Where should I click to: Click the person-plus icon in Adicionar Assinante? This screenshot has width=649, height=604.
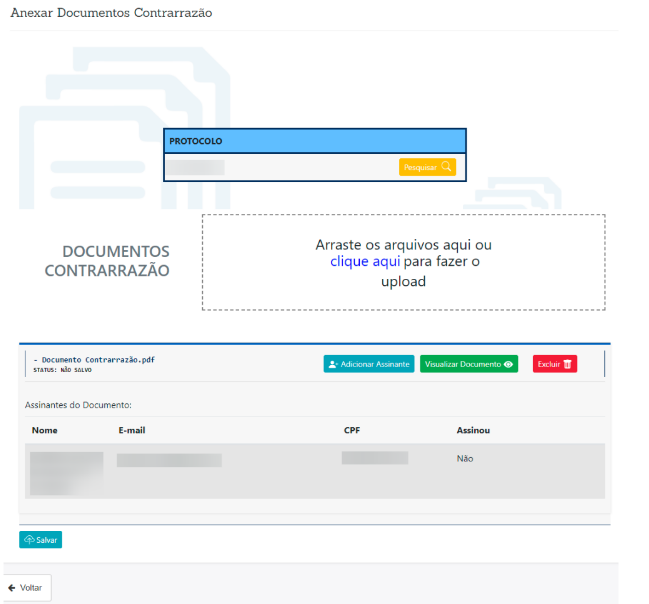(333, 365)
